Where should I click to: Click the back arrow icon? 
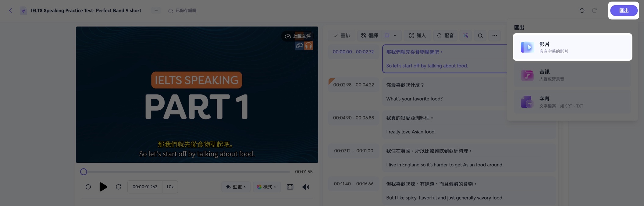pos(10,11)
